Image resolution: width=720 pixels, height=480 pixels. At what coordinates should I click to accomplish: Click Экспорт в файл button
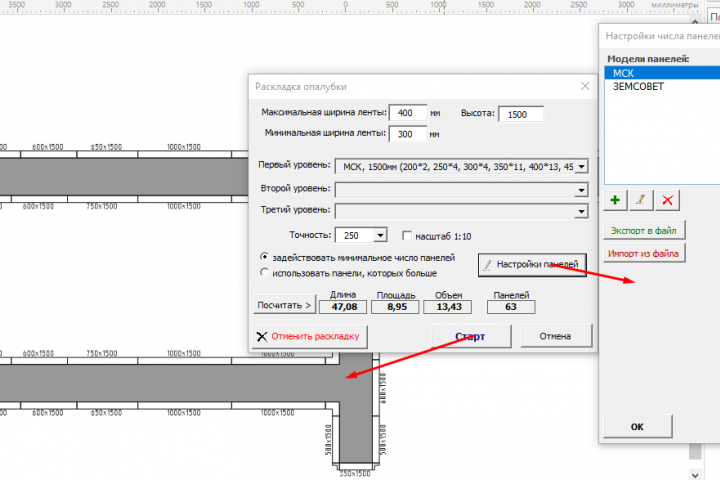(644, 231)
